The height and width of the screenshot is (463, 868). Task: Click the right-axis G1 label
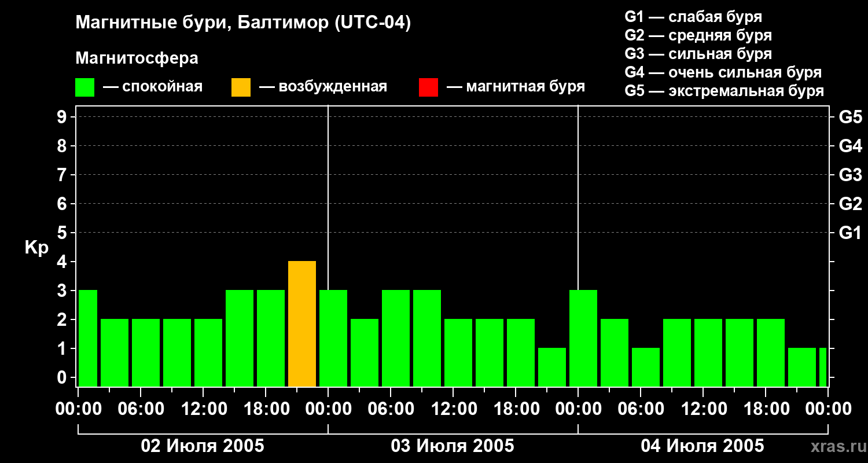(x=850, y=233)
